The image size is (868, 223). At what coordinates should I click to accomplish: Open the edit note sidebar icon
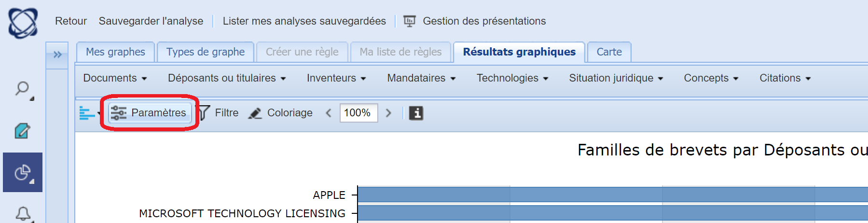[x=22, y=131]
